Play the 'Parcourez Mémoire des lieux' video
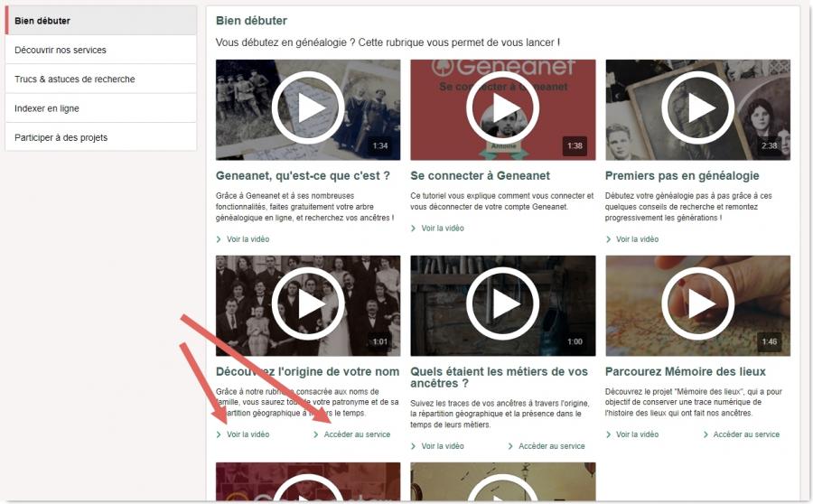Image resolution: width=813 pixels, height=504 pixels. pyautogui.click(x=698, y=305)
